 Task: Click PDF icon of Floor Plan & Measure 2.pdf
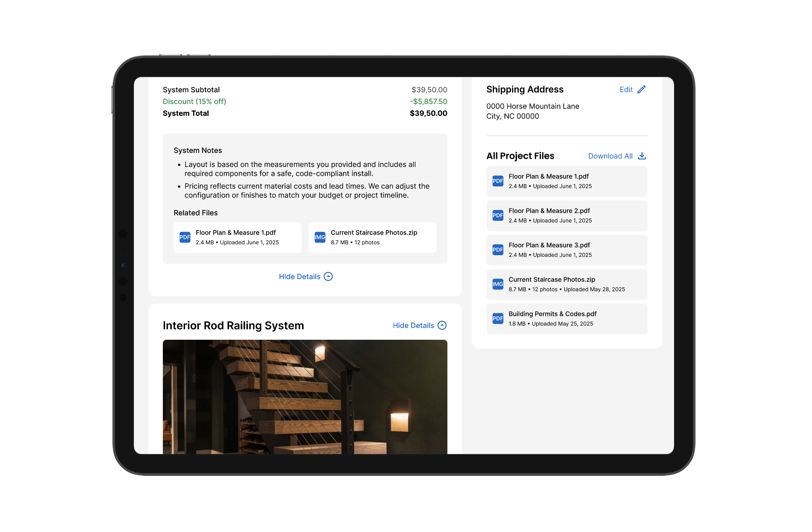[x=498, y=215]
